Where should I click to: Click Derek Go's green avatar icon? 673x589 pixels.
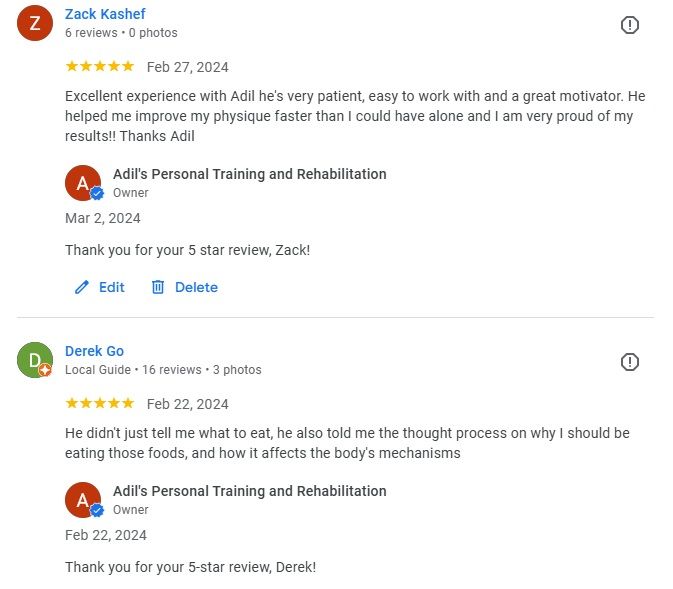pos(35,360)
